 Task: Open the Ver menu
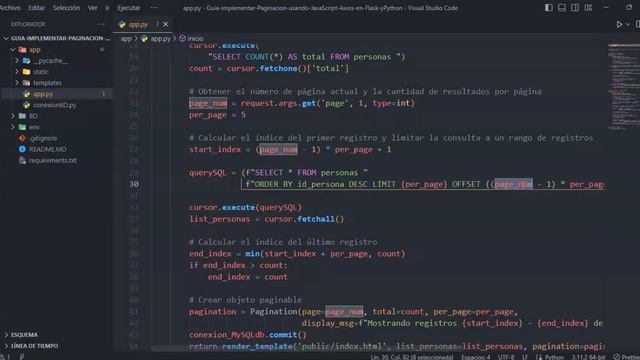click(93, 8)
